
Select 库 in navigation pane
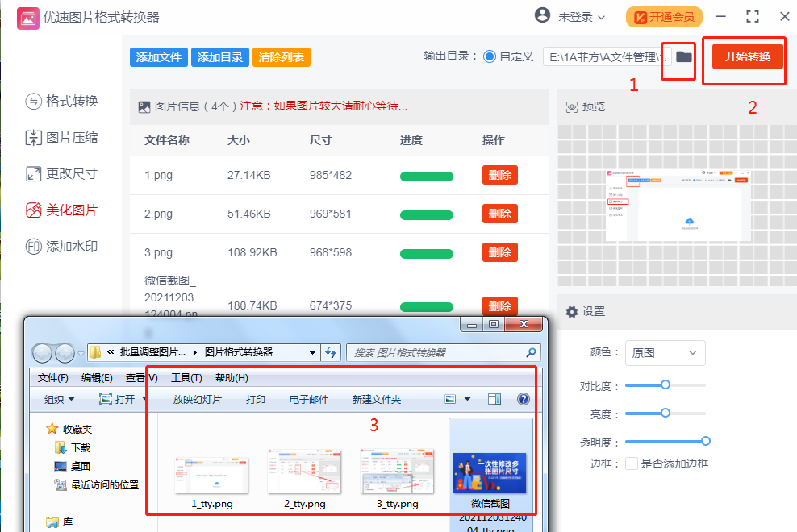coord(60,522)
